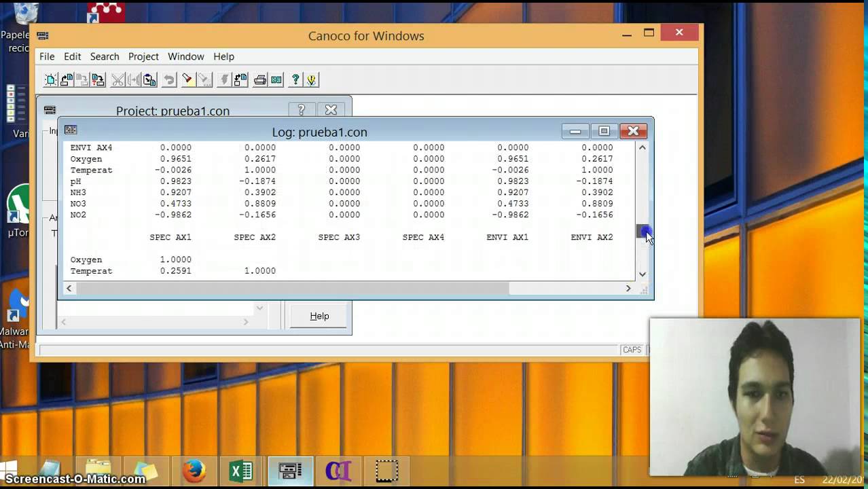The image size is (868, 489).
Task: Click the 'SPEC AX3' column header text
Action: [x=339, y=237]
